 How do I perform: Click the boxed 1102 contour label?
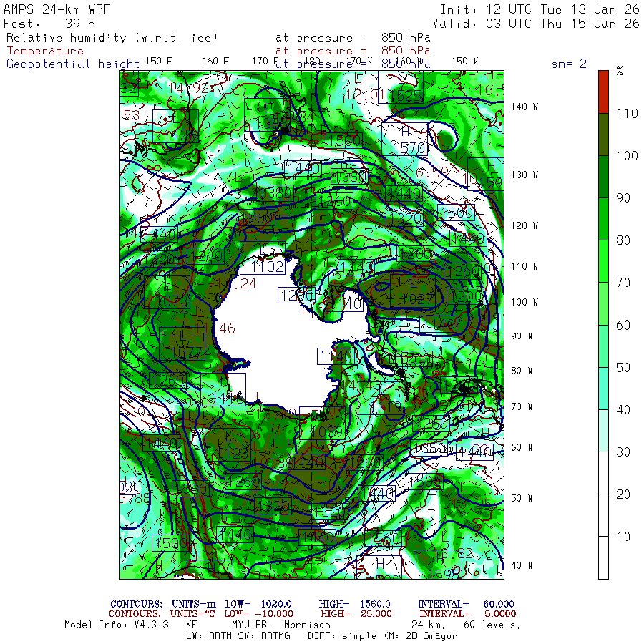click(x=268, y=267)
